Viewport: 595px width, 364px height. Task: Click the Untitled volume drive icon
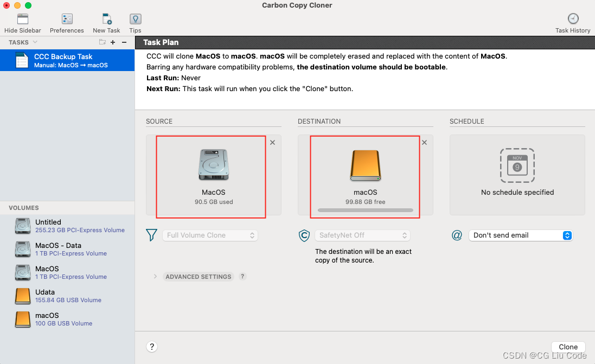coord(23,226)
